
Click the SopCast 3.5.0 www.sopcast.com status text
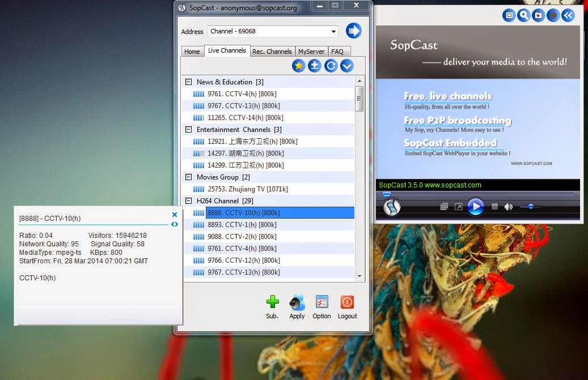pyautogui.click(x=430, y=185)
